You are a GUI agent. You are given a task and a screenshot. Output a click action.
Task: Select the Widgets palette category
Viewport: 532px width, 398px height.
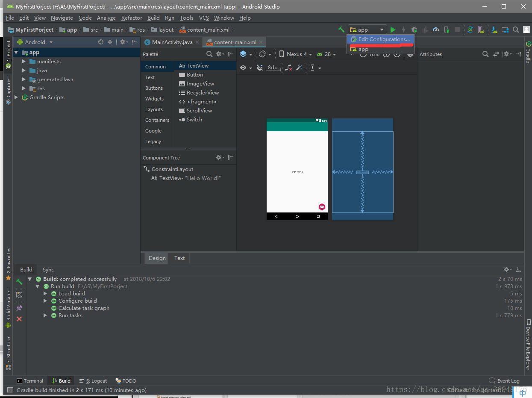(154, 99)
